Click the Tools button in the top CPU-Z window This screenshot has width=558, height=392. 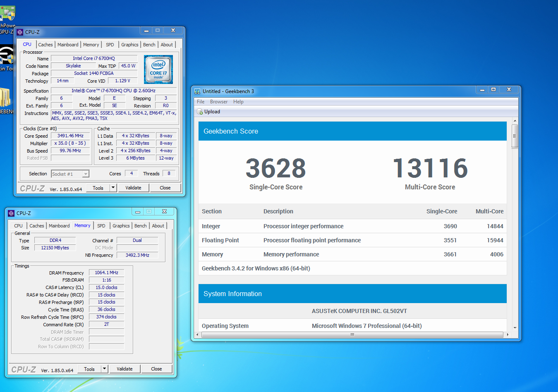98,188
